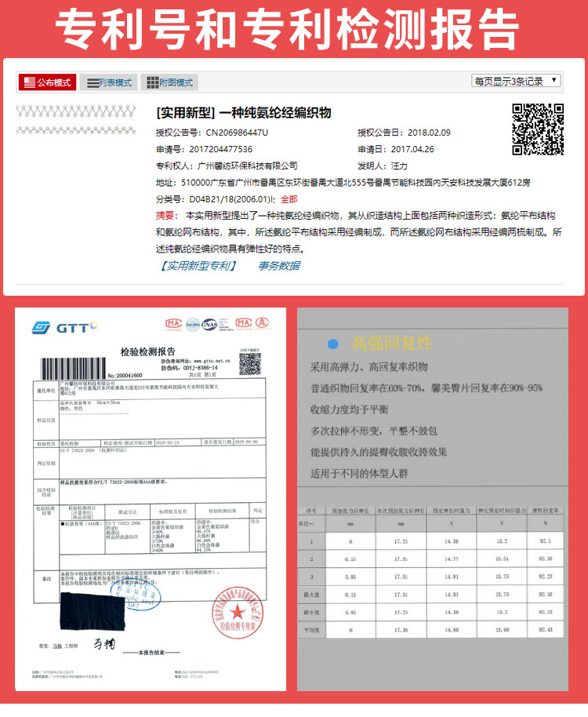
Task: Click the 17.31 cell in row 2
Action: [401, 559]
